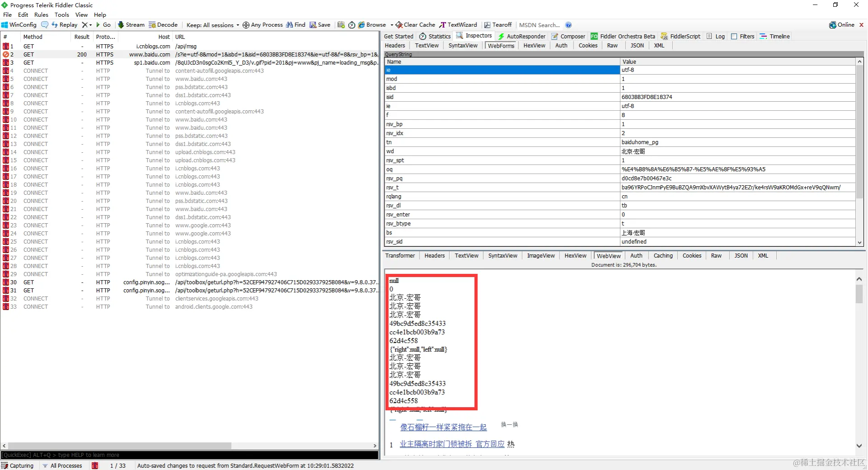Clear the browser cache
868x470 pixels.
(415, 25)
